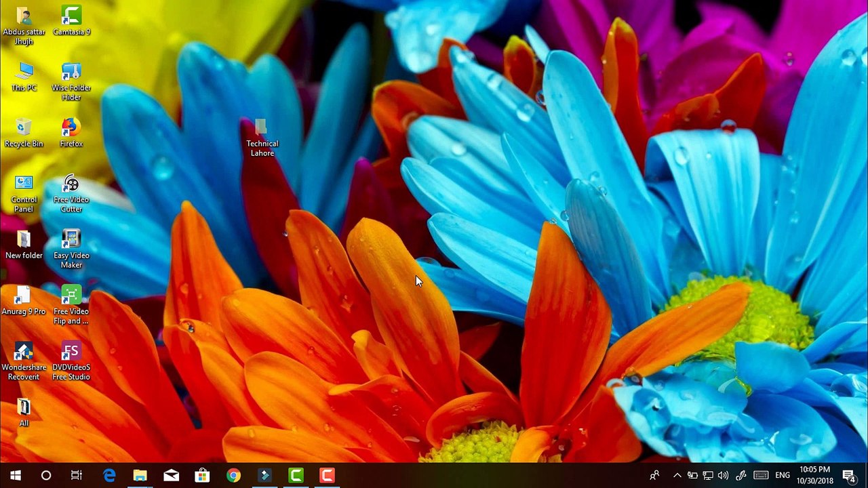This screenshot has width=868, height=488.
Task: Select the Anurag 9 Pro desktop icon
Action: pos(24,300)
